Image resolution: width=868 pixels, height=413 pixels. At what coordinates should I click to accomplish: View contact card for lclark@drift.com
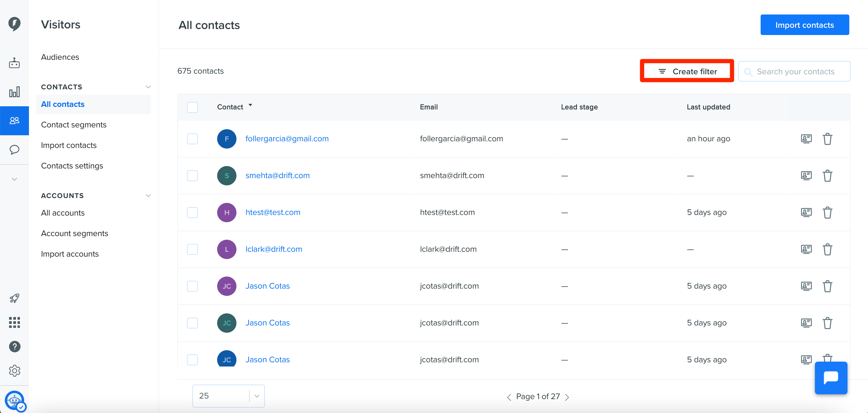pos(806,249)
